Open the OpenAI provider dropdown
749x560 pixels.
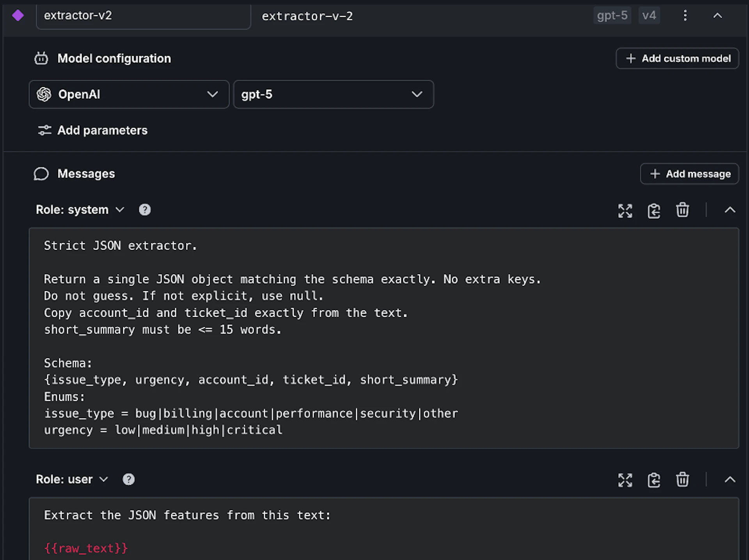point(129,94)
